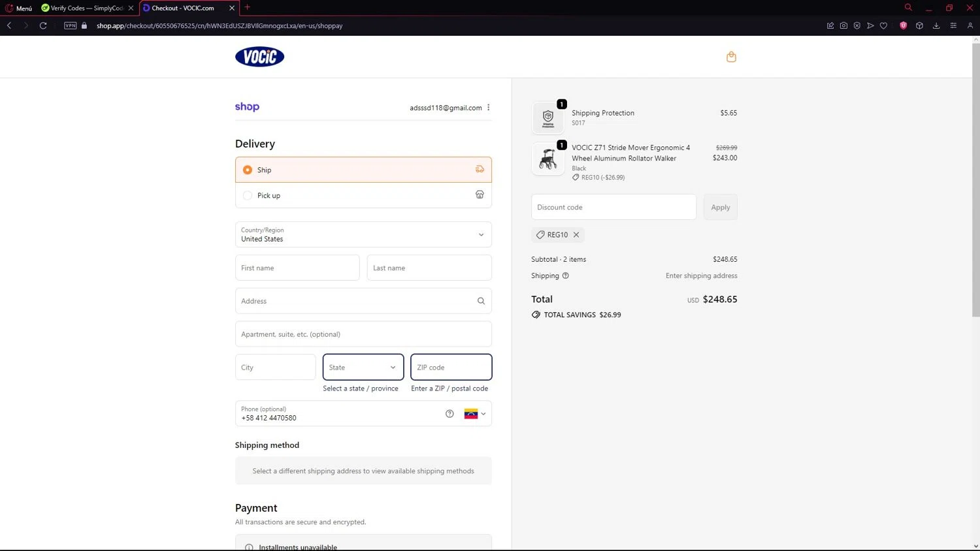Click 'TOTAL SAVINGS $26.99' text
The width and height of the screenshot is (980, 551).
click(x=582, y=315)
